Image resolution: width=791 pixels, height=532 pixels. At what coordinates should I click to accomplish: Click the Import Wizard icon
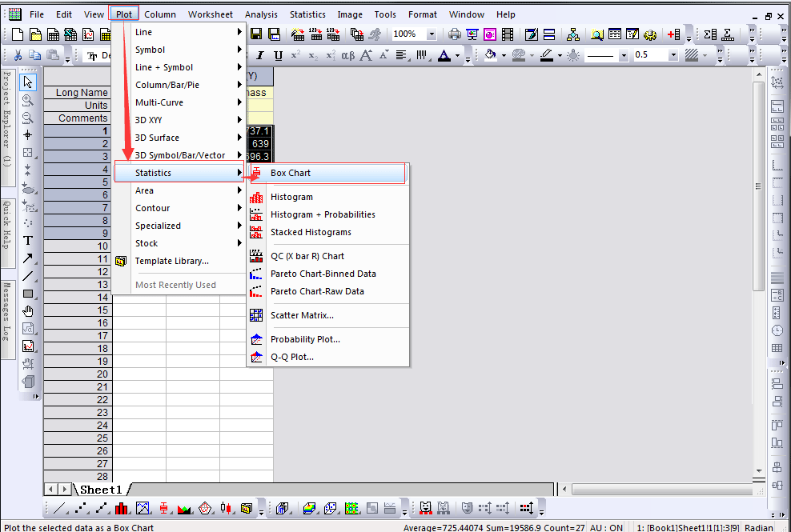(298, 34)
